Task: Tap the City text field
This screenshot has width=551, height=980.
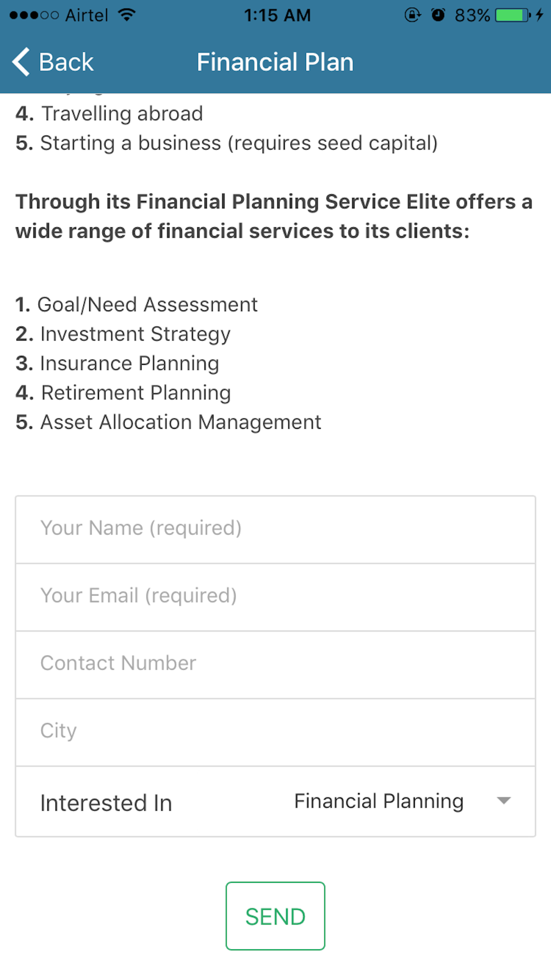Action: click(275, 731)
